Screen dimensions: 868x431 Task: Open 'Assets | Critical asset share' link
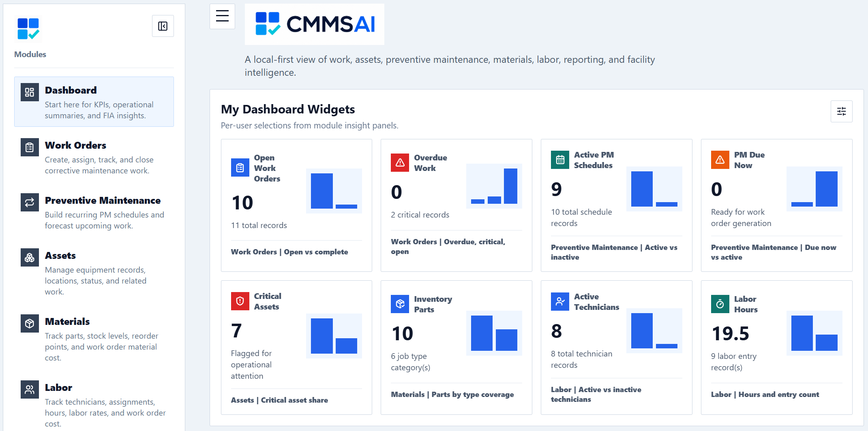[x=279, y=400]
